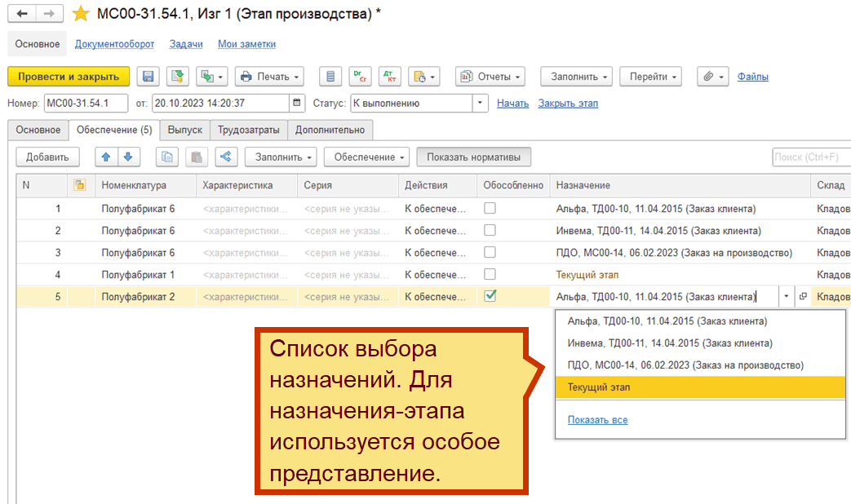Click Провести и закрыть button
This screenshot has height=504, width=851.
tap(69, 77)
